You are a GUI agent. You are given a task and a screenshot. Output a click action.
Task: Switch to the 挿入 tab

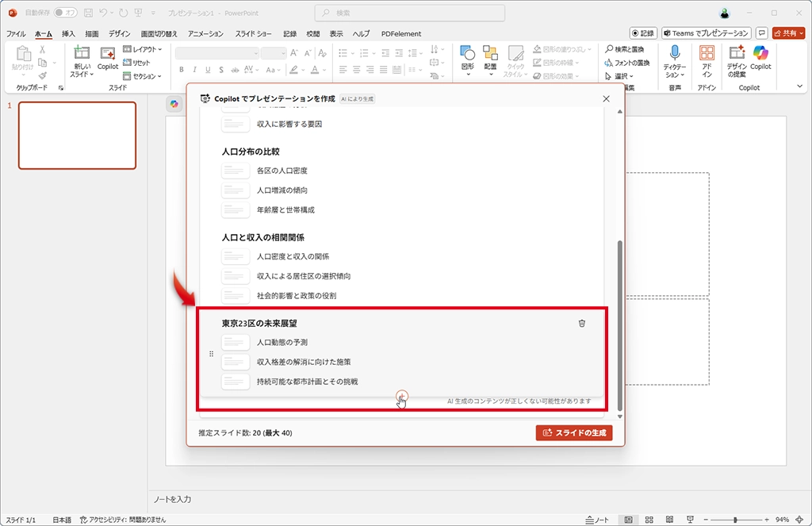[68, 33]
